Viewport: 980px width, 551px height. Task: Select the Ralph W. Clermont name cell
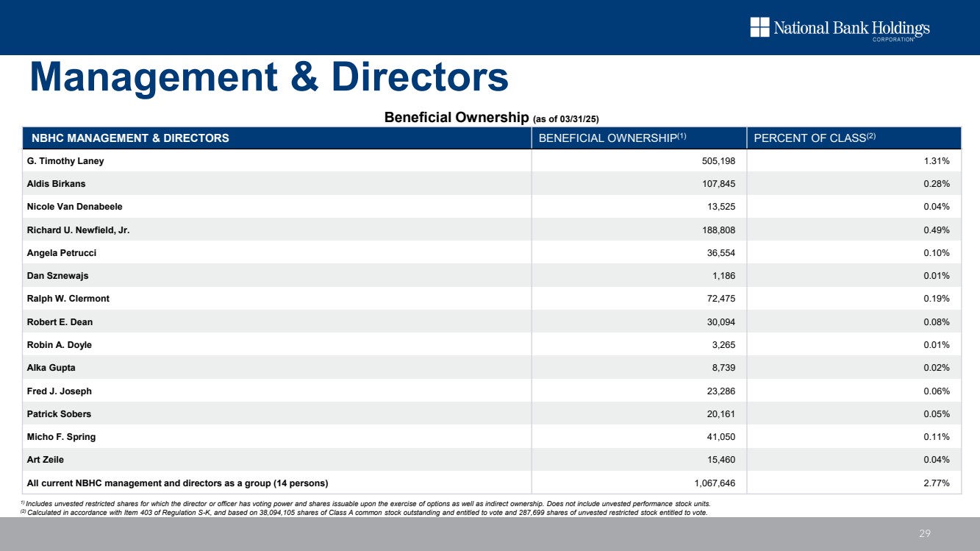click(x=68, y=299)
